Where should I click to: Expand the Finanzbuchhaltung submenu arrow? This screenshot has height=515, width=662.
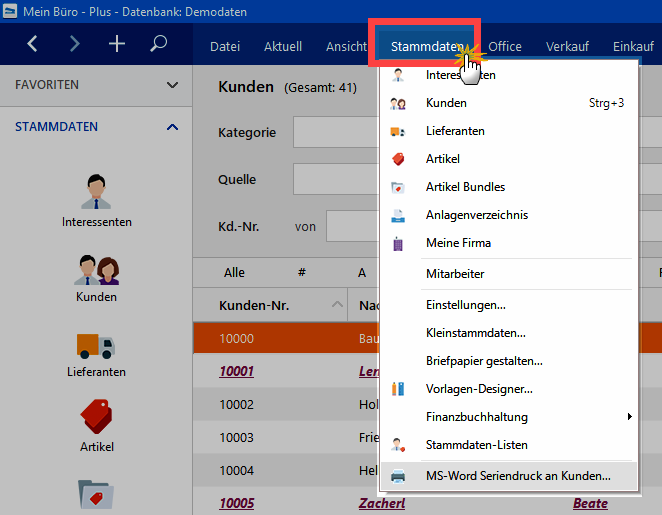tap(629, 417)
